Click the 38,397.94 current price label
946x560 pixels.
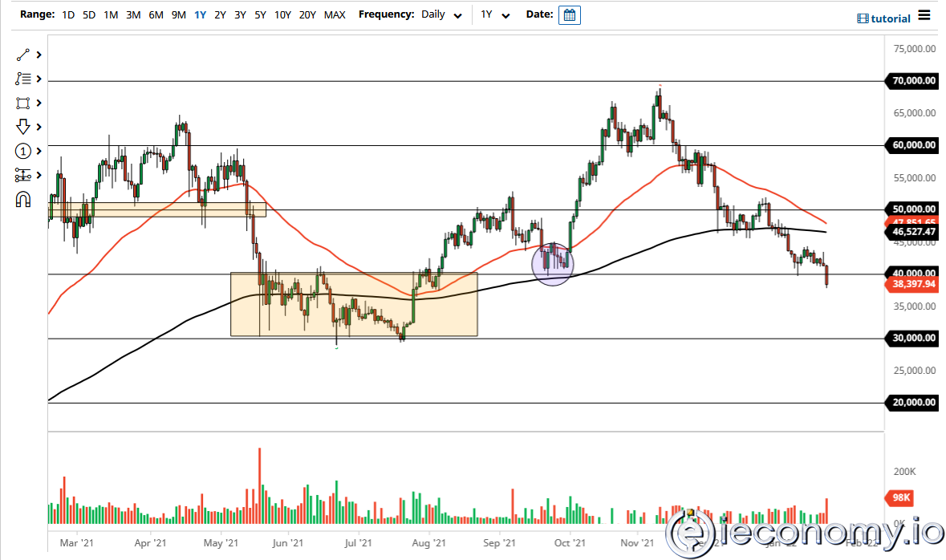tap(911, 283)
